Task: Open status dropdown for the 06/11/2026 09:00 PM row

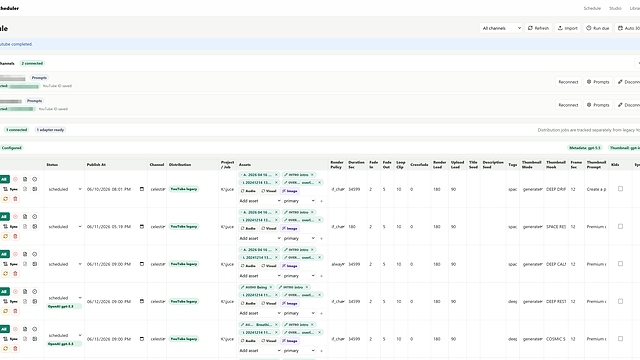Action: tap(64, 264)
